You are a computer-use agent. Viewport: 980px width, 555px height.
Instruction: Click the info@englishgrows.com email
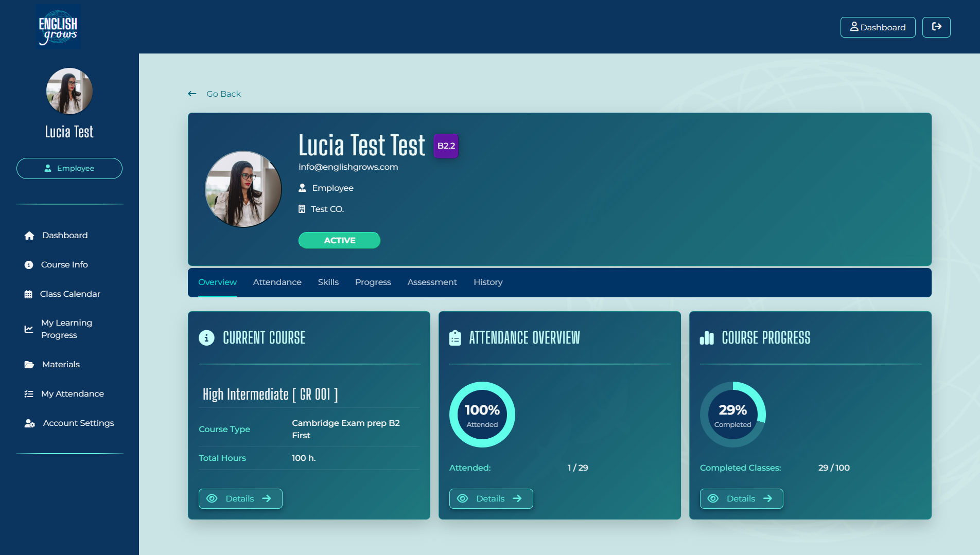tap(348, 167)
